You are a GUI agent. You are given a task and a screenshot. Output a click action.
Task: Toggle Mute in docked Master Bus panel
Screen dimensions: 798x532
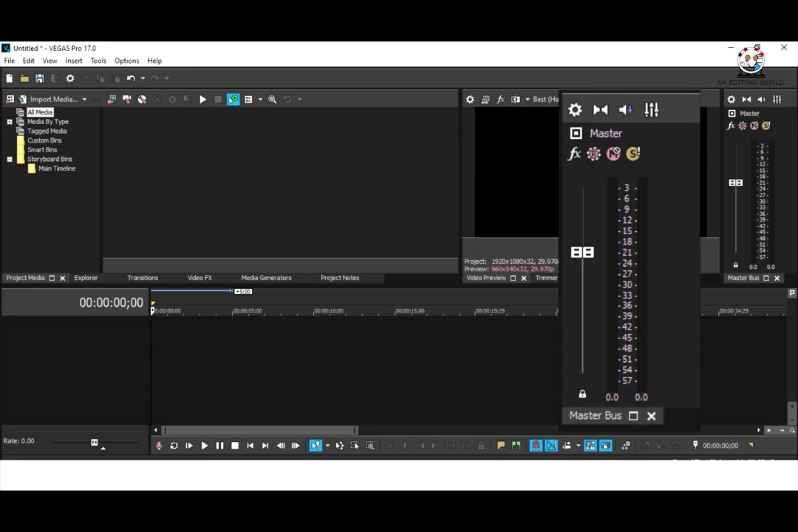(754, 126)
